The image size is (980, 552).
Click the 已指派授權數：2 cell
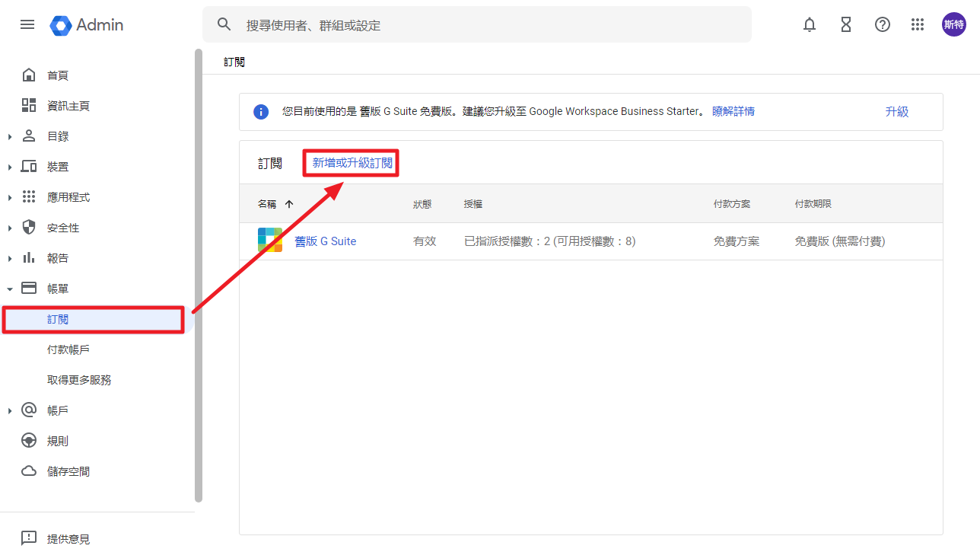click(550, 241)
